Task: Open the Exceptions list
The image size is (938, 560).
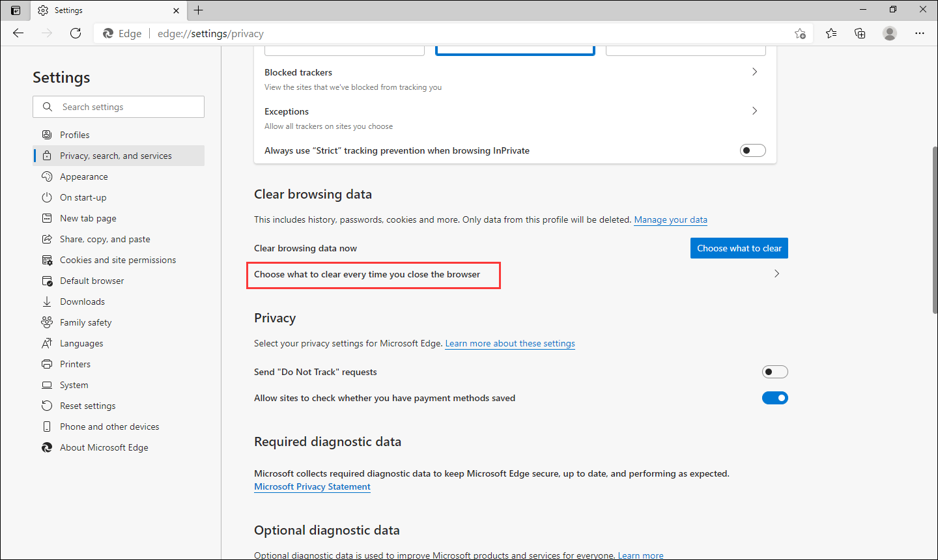Action: point(754,111)
